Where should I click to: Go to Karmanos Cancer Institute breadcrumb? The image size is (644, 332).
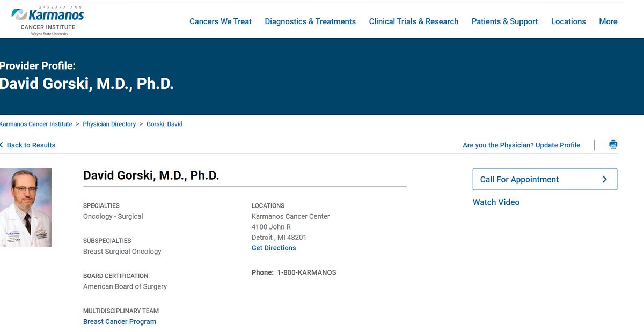point(36,124)
